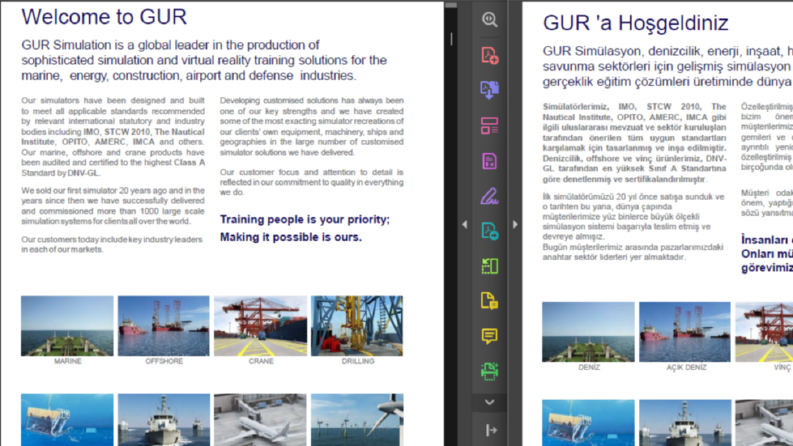This screenshot has width=793, height=446.
Task: Open the green Scan & OCR tool
Action: click(x=489, y=371)
